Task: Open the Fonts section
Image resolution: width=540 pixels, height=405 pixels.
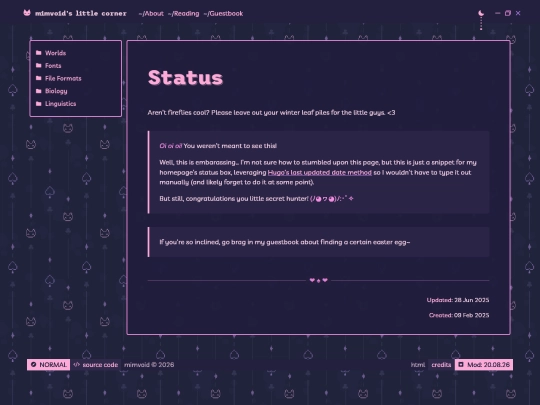Action: tap(53, 66)
